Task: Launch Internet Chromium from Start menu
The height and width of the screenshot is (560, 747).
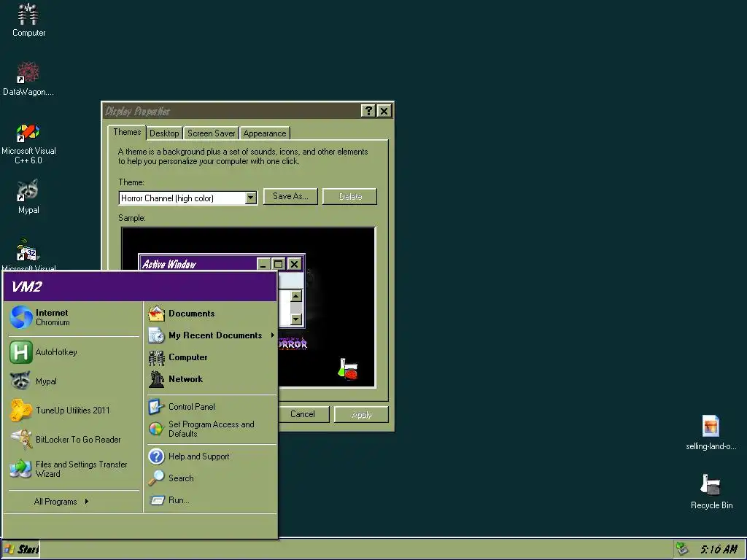Action: point(74,317)
